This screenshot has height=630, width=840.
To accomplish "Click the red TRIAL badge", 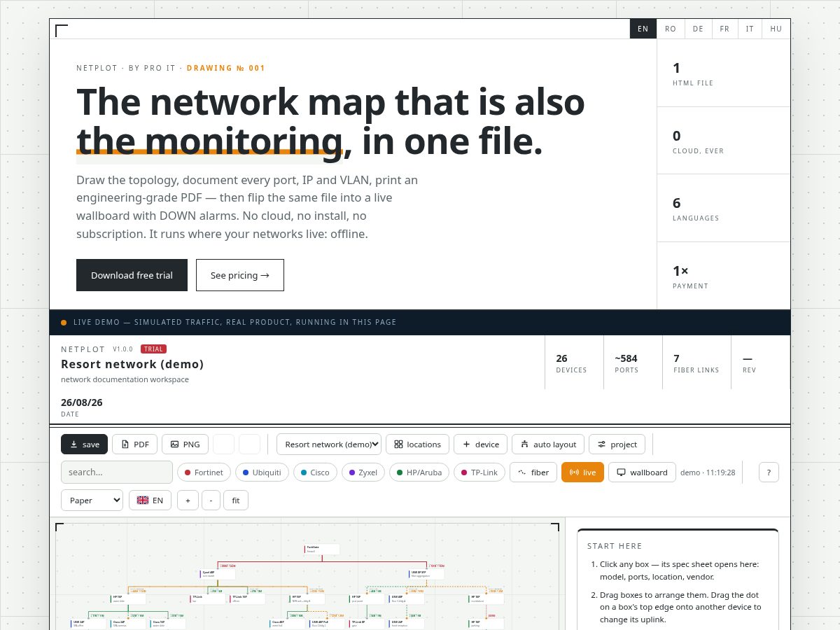I will [153, 349].
